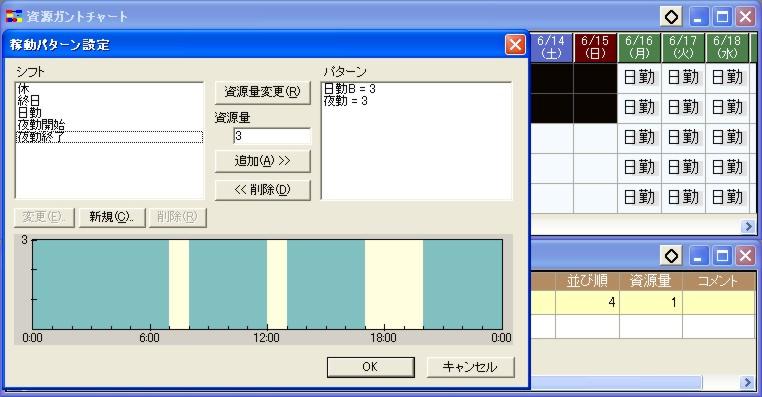Image resolution: width=762 pixels, height=397 pixels.
Task: Maximize the lower resource table window
Action: click(722, 256)
